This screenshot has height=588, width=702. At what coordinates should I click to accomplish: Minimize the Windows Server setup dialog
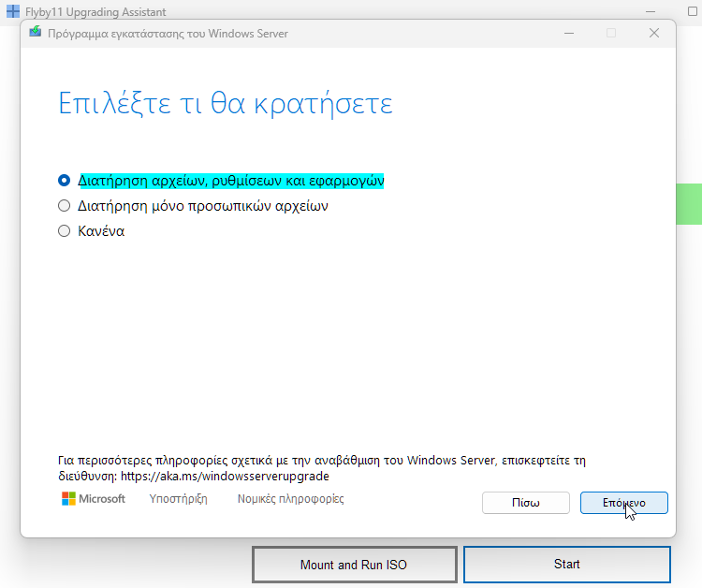569,33
